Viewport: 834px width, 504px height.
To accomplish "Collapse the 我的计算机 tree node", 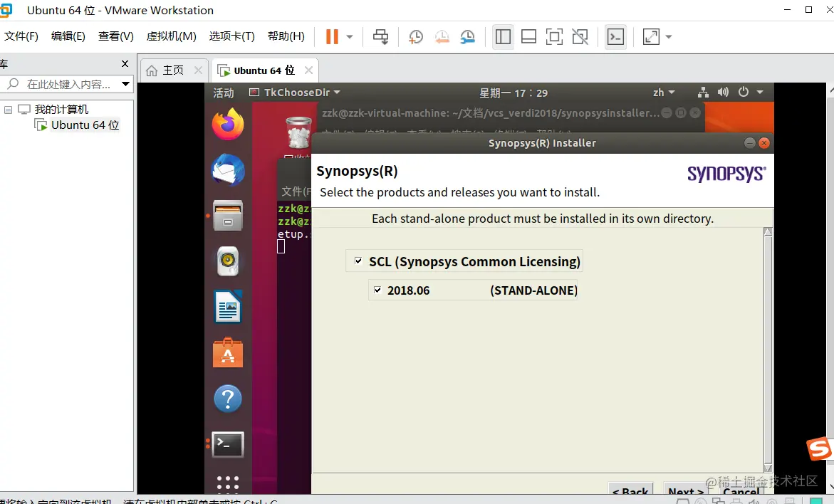I will point(8,110).
